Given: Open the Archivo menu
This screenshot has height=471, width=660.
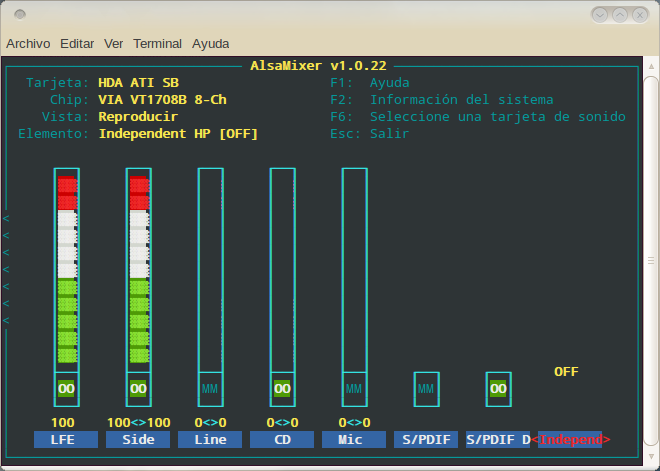Looking at the screenshot, I should click(28, 44).
